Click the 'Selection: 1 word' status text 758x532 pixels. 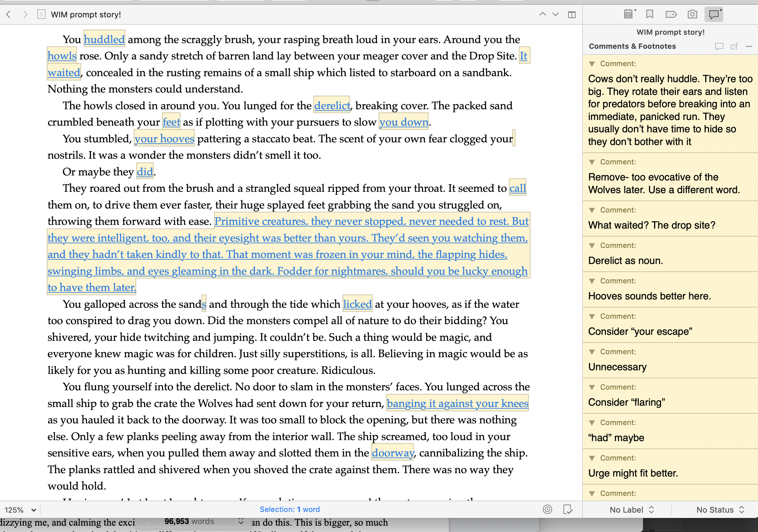pos(290,509)
